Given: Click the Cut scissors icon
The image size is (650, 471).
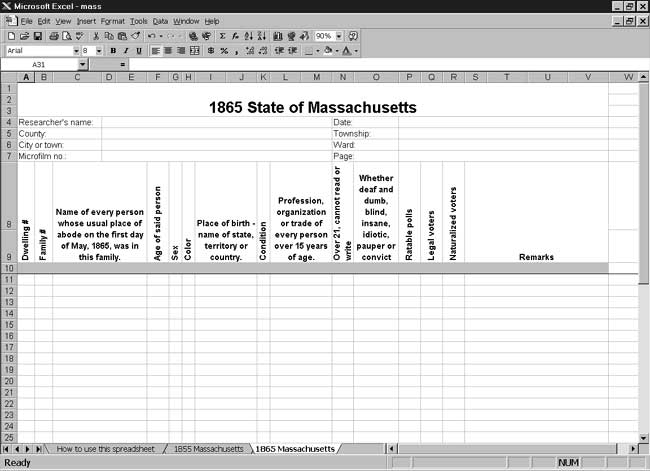Looking at the screenshot, I should tap(94, 36).
